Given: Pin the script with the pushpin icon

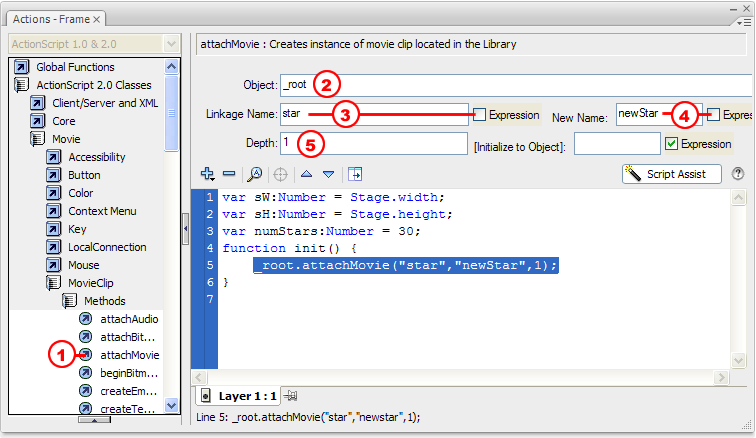Looking at the screenshot, I should click(x=291, y=396).
